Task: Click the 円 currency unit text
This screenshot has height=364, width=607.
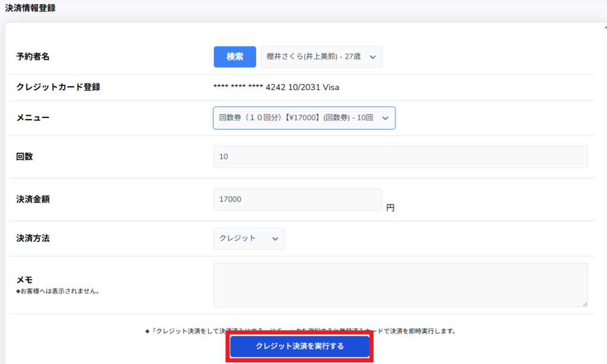Action: pos(390,208)
